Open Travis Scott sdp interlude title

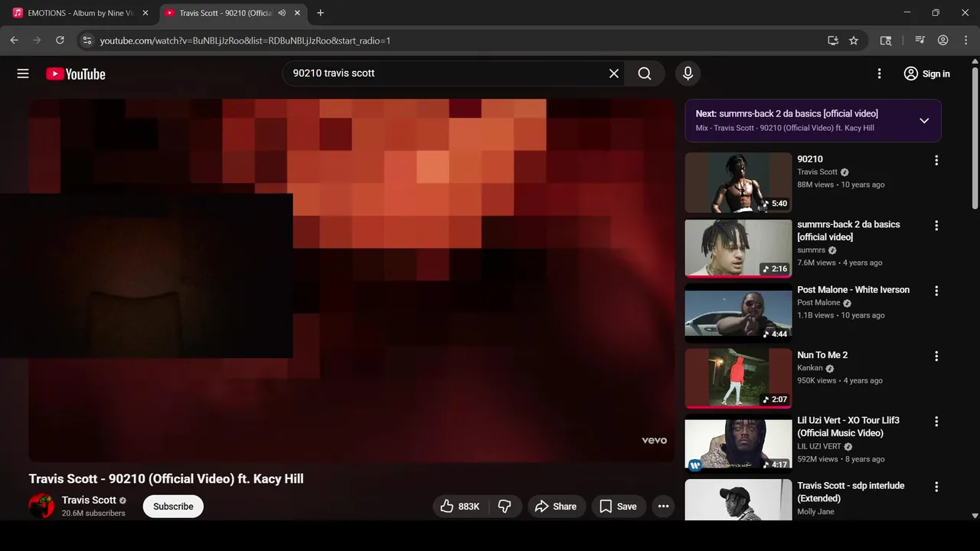(x=851, y=491)
